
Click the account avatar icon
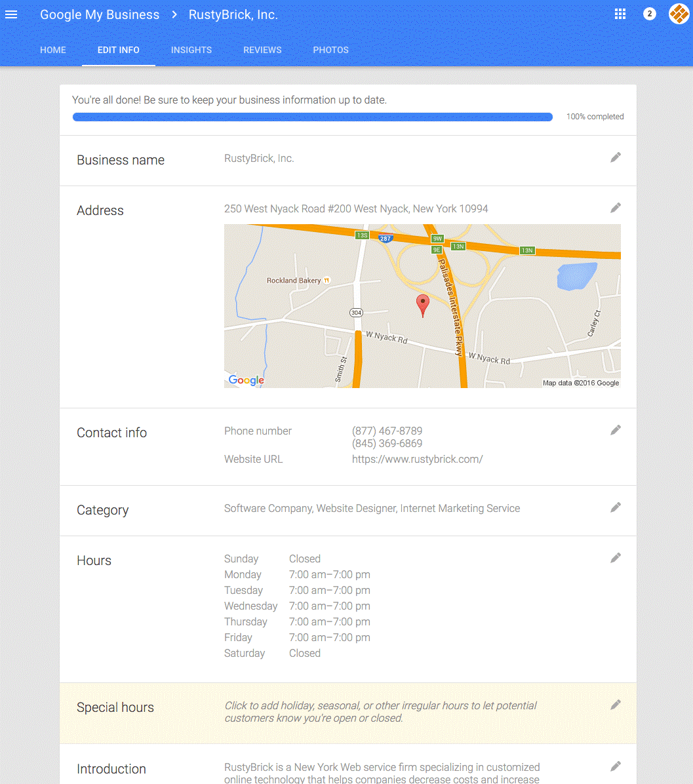point(679,14)
